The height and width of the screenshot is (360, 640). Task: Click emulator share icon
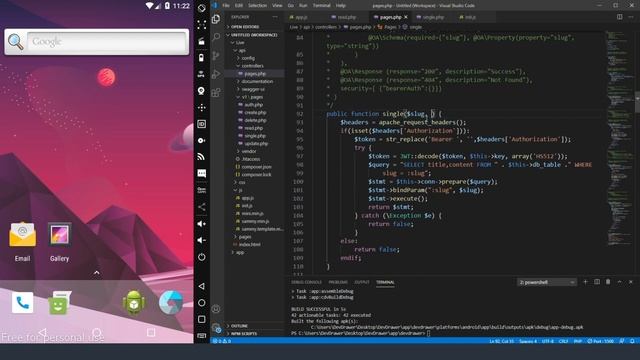click(202, 207)
